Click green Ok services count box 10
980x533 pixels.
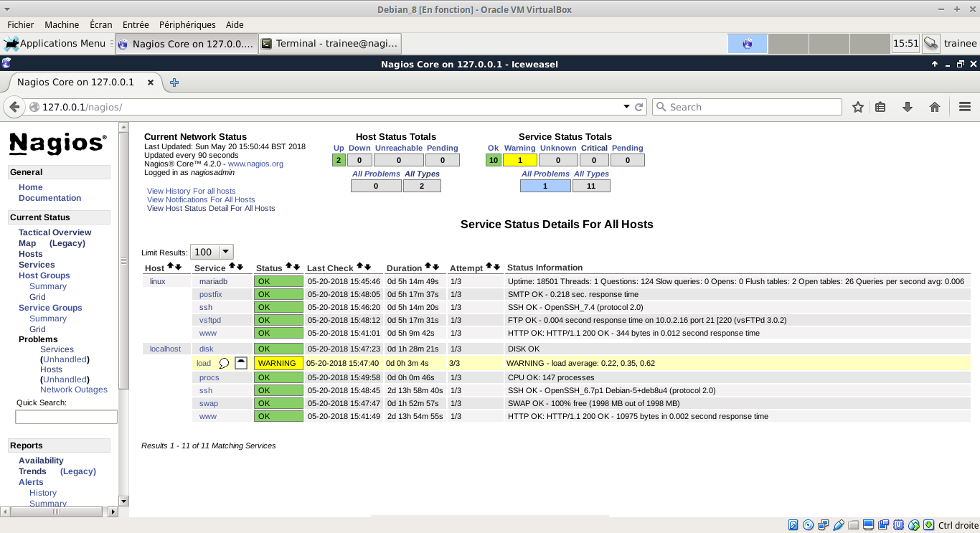click(x=493, y=160)
